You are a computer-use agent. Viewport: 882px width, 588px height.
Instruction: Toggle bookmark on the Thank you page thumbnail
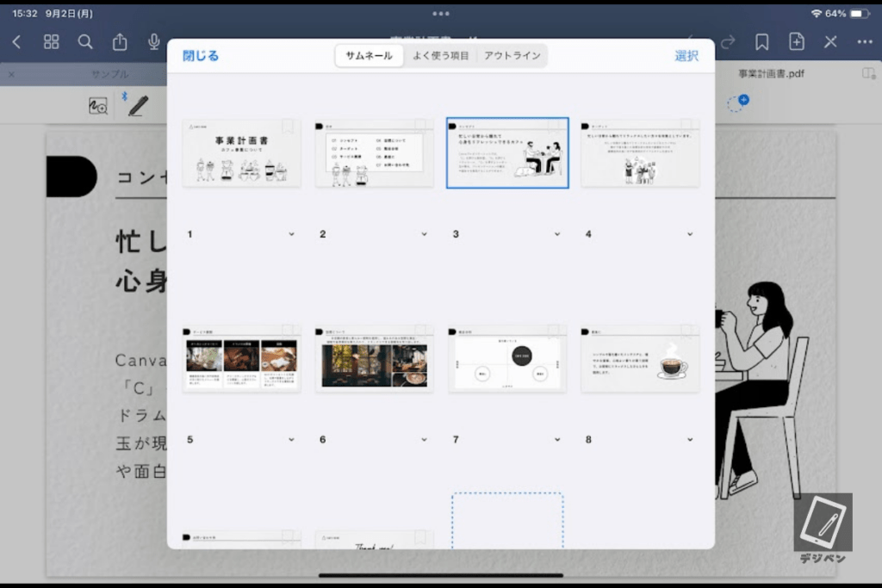420,537
